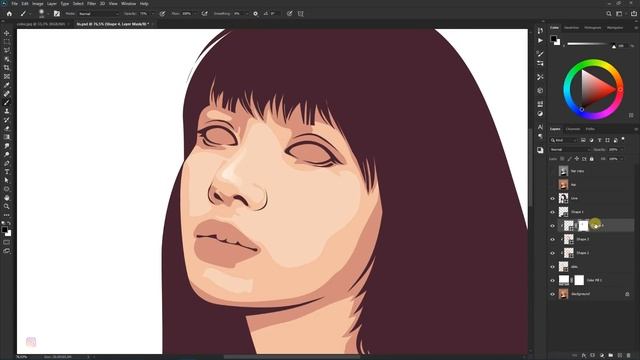Select the Type tool
Screen dimensions: 640x360
click(x=7, y=172)
